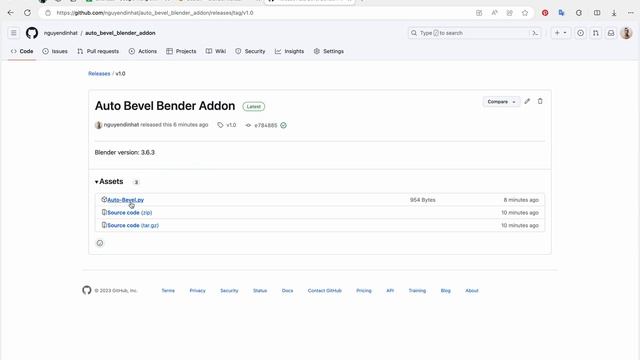The height and width of the screenshot is (360, 640).
Task: Switch to the Pull requests tab
Action: click(98, 51)
